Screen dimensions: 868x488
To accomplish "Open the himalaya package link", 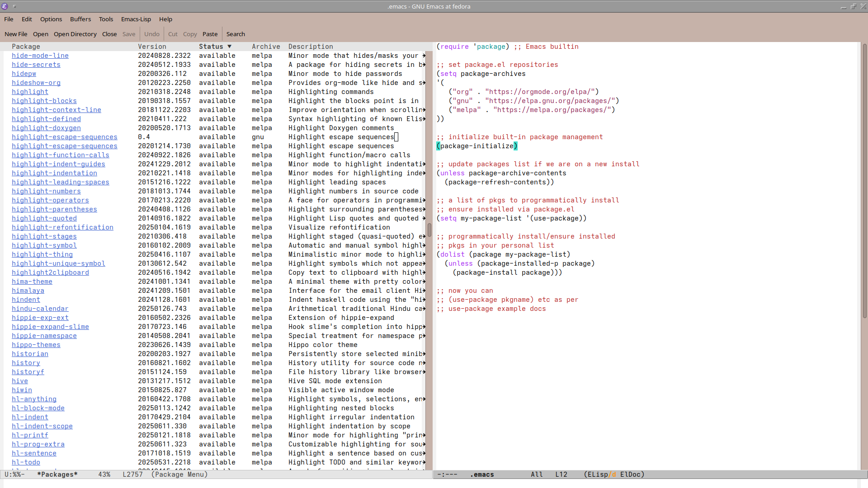I will [28, 291].
